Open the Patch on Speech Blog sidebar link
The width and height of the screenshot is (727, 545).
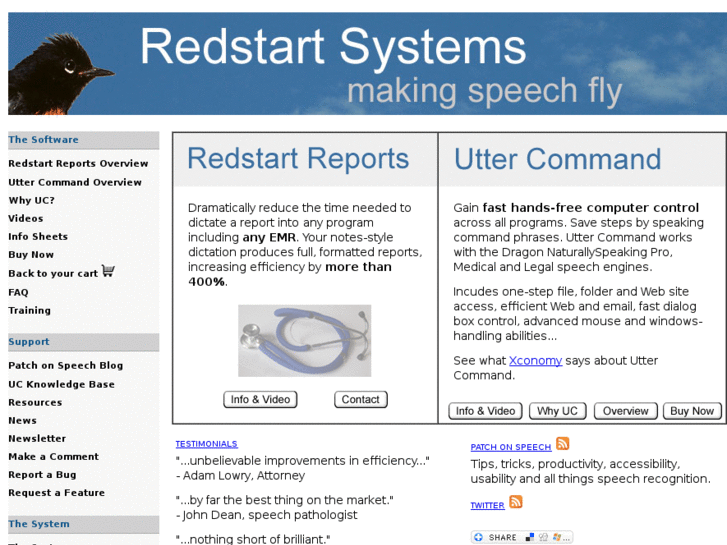point(65,365)
